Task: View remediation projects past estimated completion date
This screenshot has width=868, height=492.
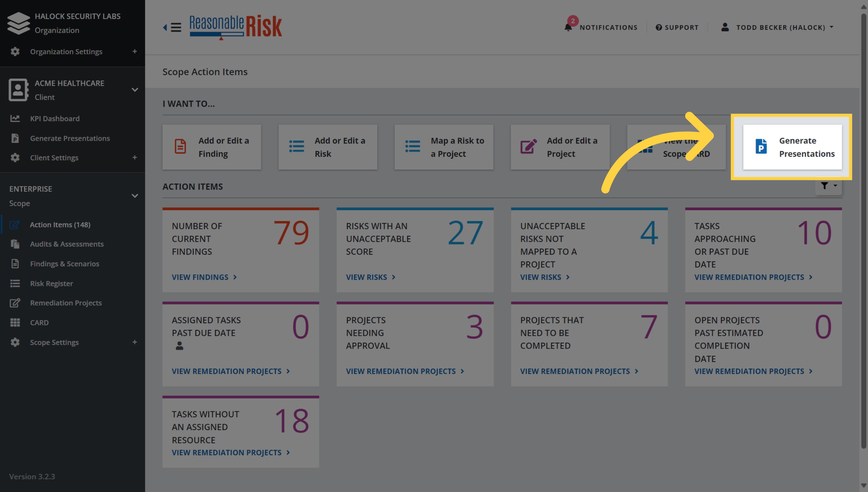Action: (754, 371)
